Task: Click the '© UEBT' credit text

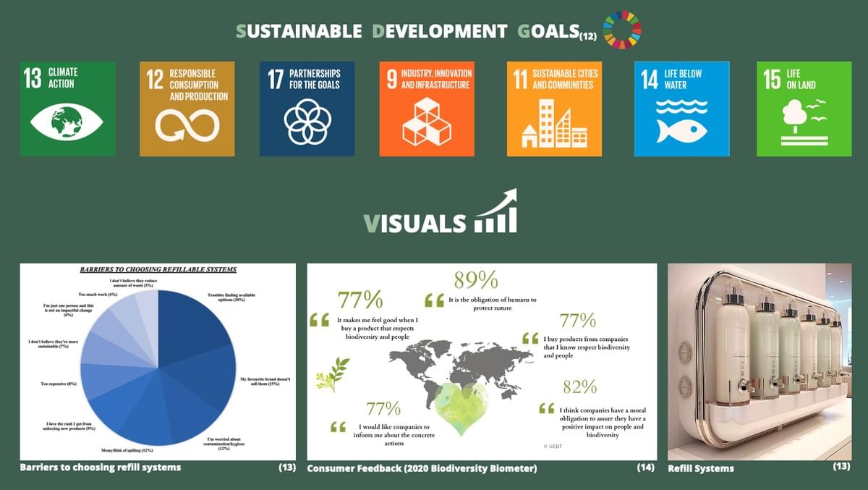Action: (553, 447)
